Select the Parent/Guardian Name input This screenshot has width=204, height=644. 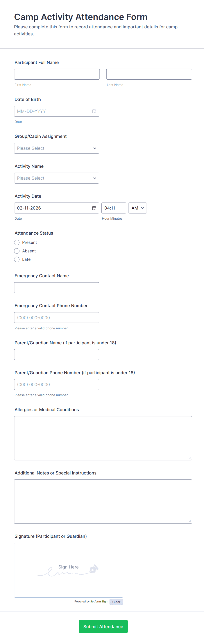point(57,355)
